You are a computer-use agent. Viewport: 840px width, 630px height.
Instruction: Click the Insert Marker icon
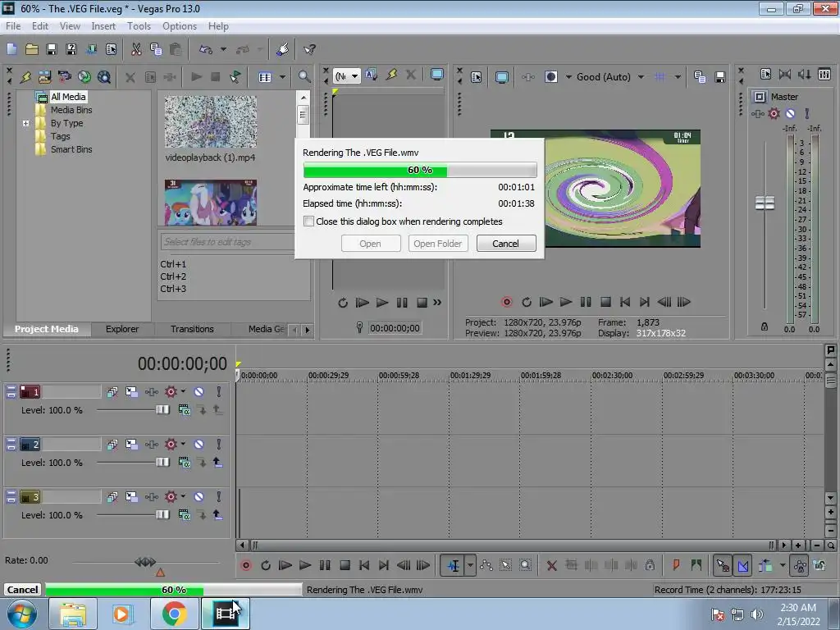coord(676,564)
